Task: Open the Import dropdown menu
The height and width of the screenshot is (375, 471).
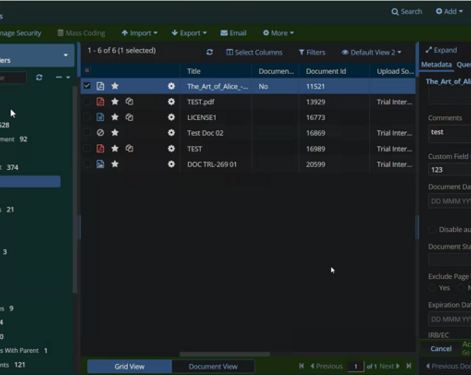Action: coord(139,33)
